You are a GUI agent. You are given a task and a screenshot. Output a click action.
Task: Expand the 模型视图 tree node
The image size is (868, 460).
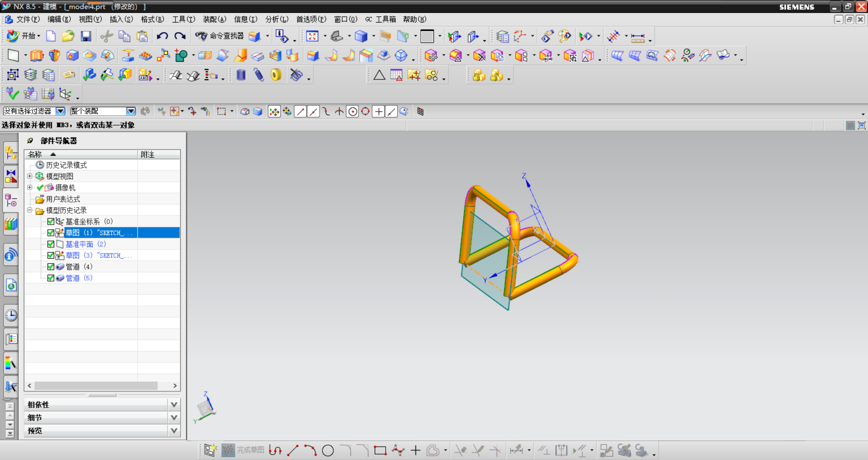tap(29, 176)
